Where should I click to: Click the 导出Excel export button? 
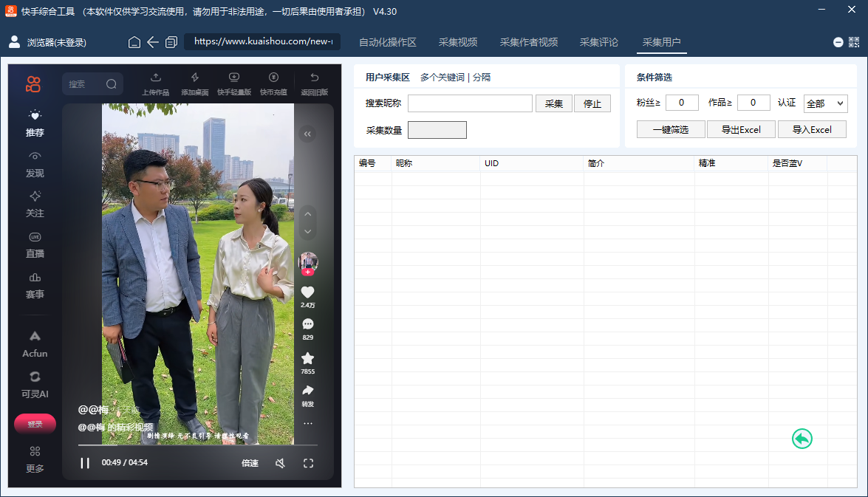point(741,128)
